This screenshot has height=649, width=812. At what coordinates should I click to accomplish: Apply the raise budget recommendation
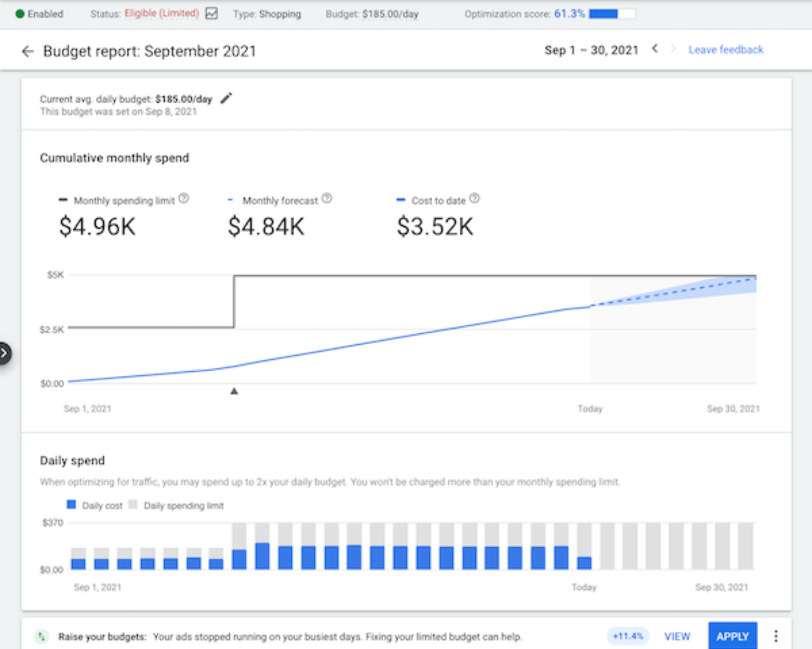click(732, 636)
